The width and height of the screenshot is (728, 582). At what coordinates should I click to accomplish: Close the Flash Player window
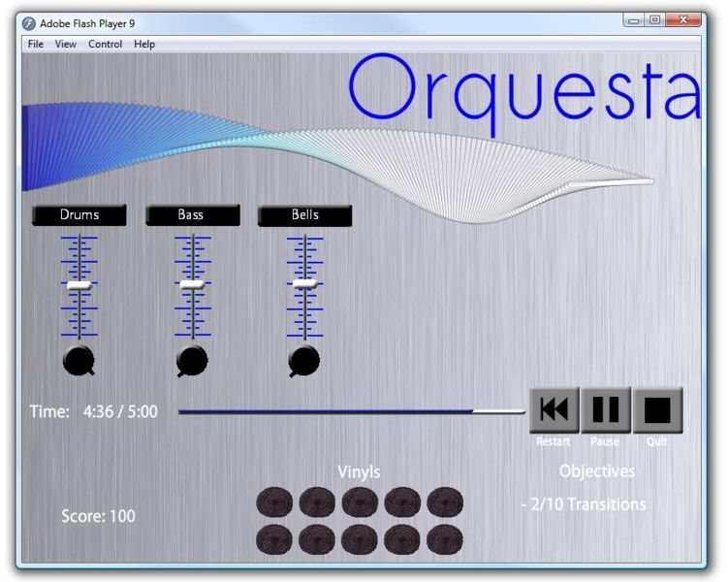coord(683,20)
